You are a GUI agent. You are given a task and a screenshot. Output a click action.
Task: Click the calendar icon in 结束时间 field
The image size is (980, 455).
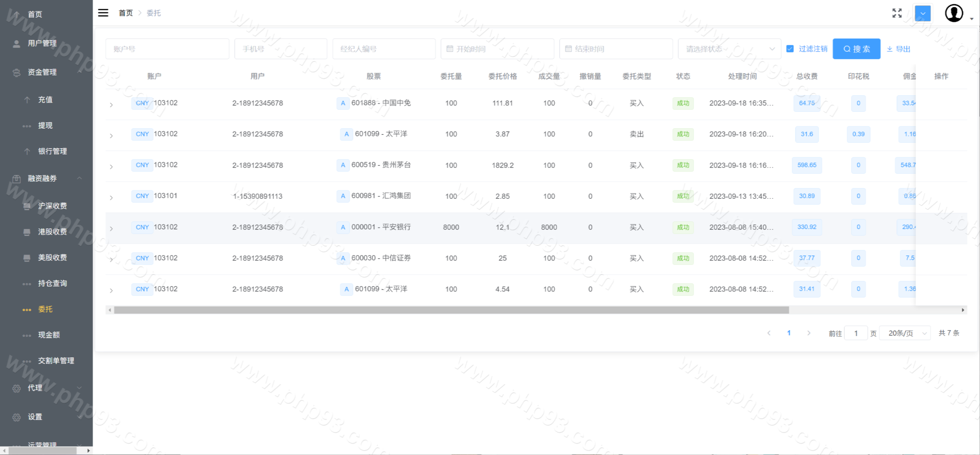pos(568,49)
